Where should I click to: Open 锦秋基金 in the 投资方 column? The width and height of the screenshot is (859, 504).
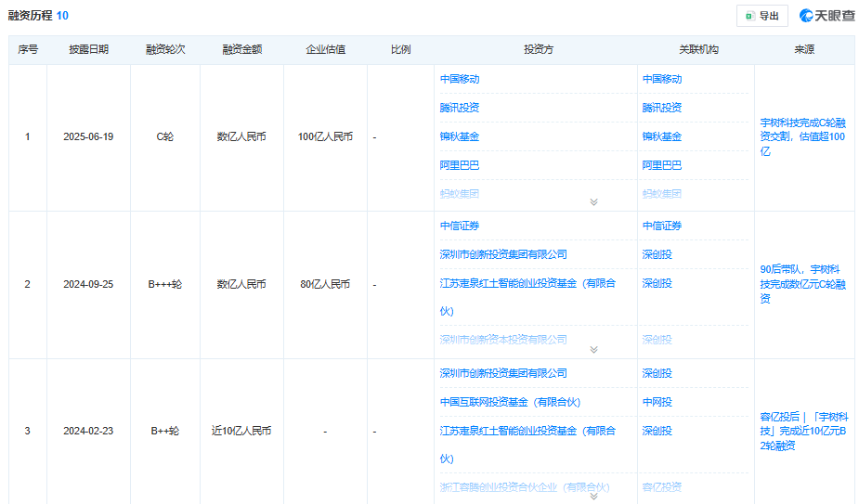tap(460, 136)
